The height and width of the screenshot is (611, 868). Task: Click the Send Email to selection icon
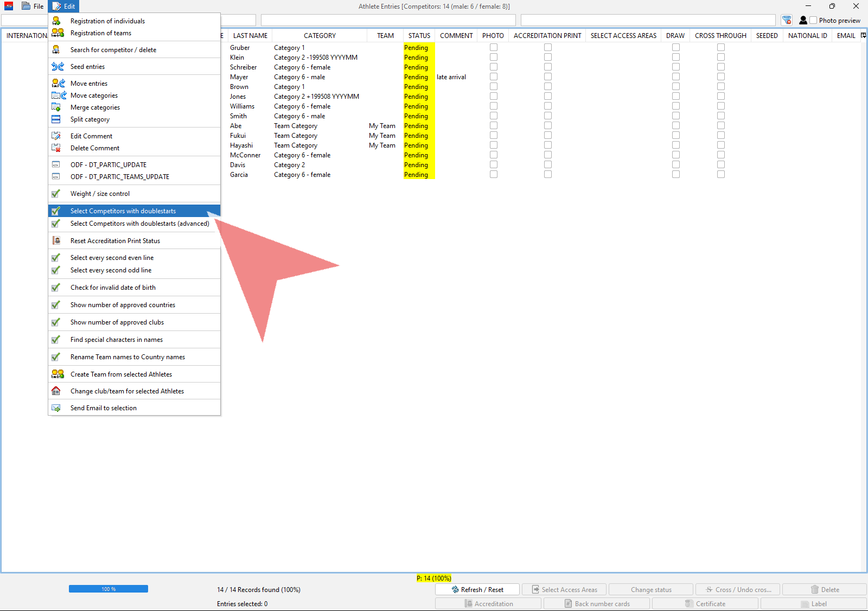[56, 408]
